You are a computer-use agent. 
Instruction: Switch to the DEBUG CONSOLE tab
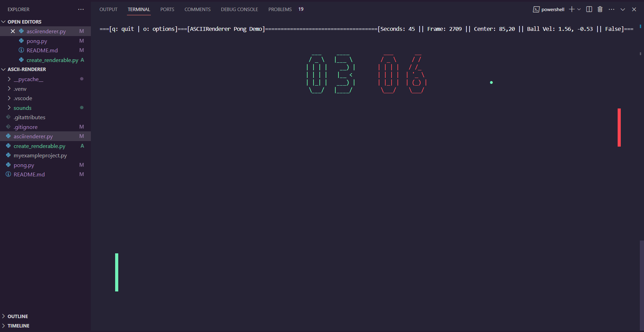(x=239, y=9)
